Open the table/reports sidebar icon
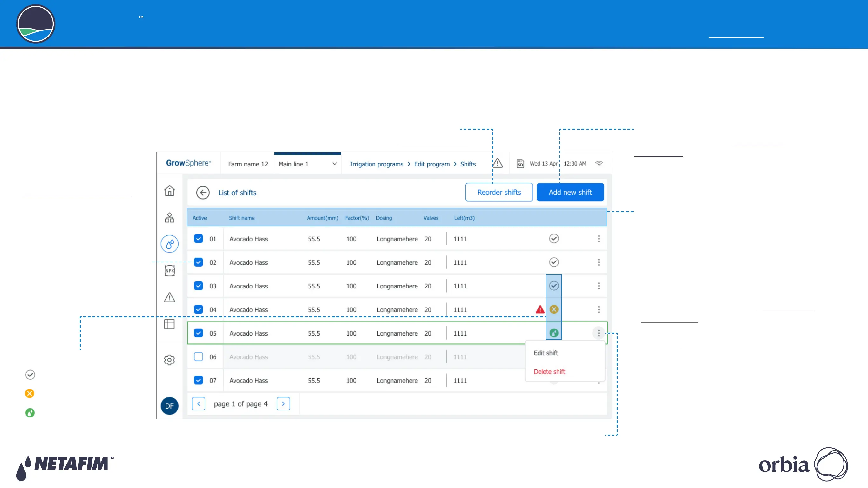The image size is (868, 488). [x=169, y=324]
